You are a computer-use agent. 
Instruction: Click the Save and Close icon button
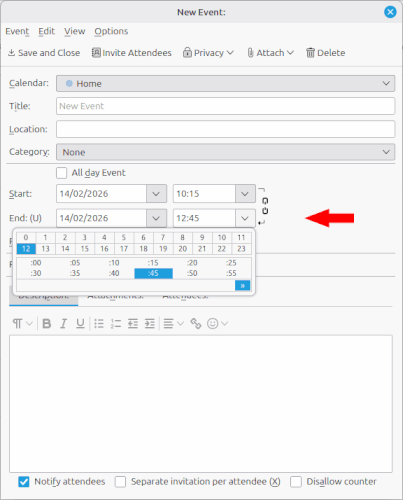[x=44, y=53]
